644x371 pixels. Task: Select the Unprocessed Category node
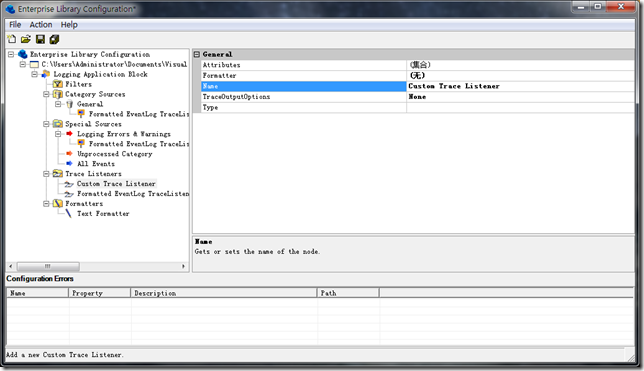coord(115,154)
